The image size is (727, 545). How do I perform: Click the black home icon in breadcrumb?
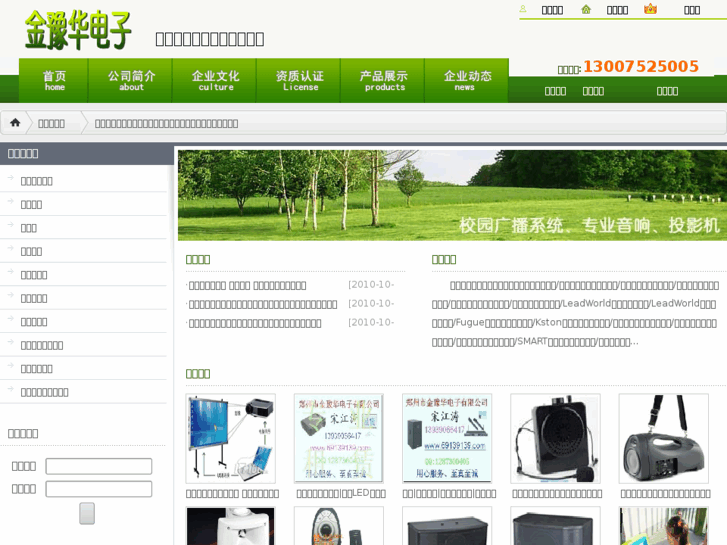[15, 122]
